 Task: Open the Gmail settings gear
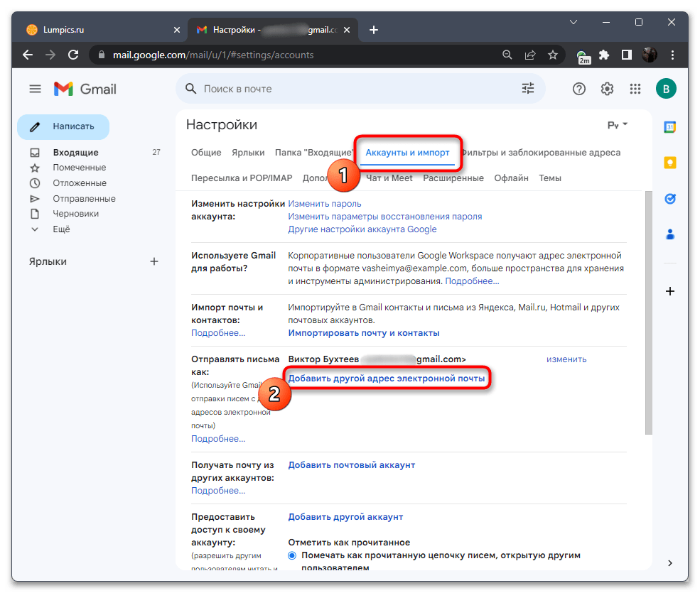point(607,88)
